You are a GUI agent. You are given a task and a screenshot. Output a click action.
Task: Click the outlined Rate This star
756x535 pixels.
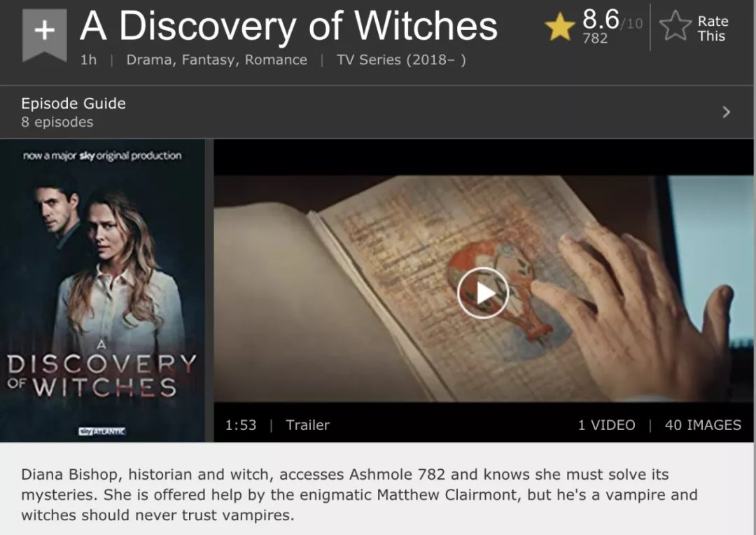click(675, 26)
